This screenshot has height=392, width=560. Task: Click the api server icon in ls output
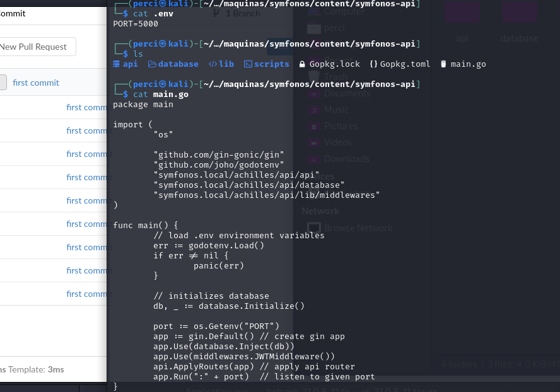point(117,64)
